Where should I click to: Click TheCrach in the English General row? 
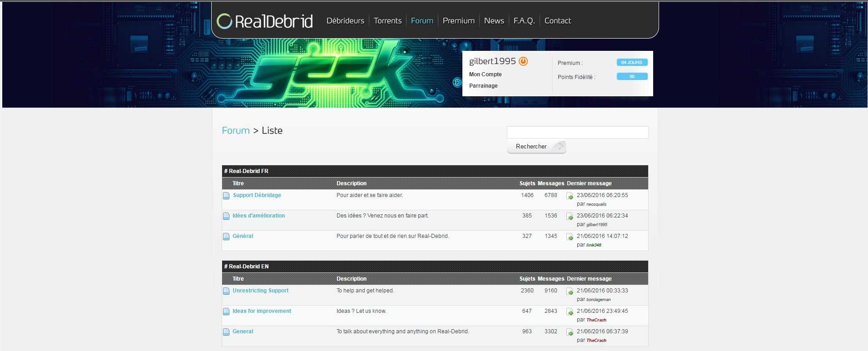[596, 341]
